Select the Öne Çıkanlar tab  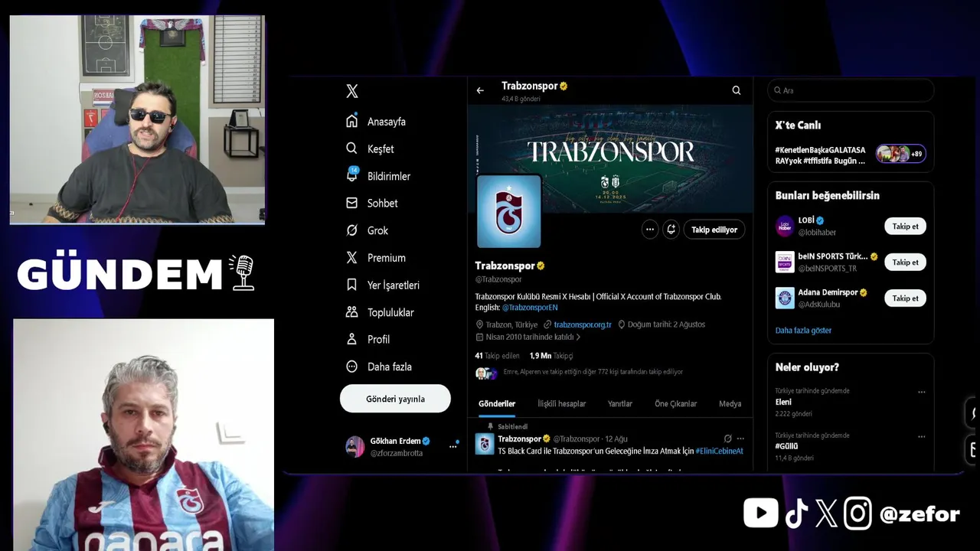point(675,403)
